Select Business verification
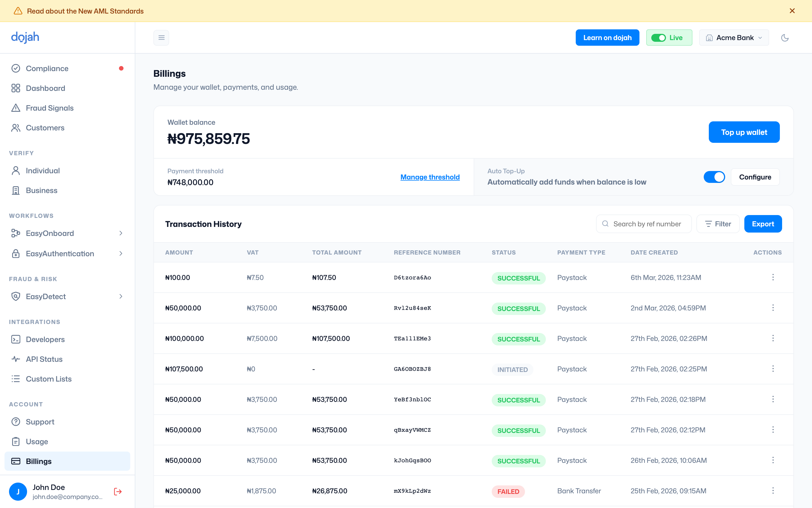The height and width of the screenshot is (508, 812). click(67, 190)
